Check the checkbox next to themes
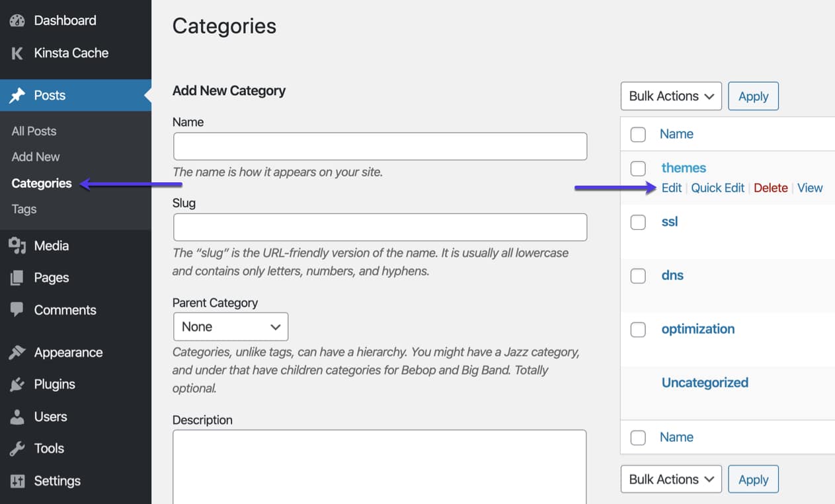Screen dimensions: 835x504 click(x=638, y=168)
